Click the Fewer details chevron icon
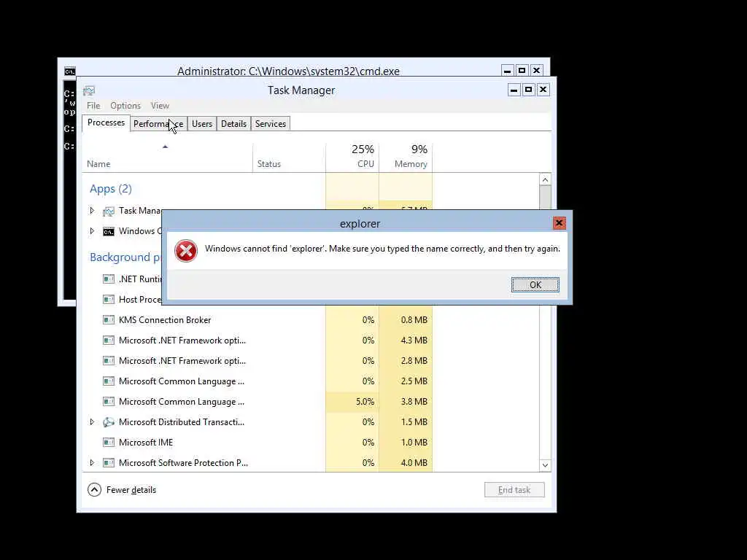747x560 pixels. click(x=94, y=489)
